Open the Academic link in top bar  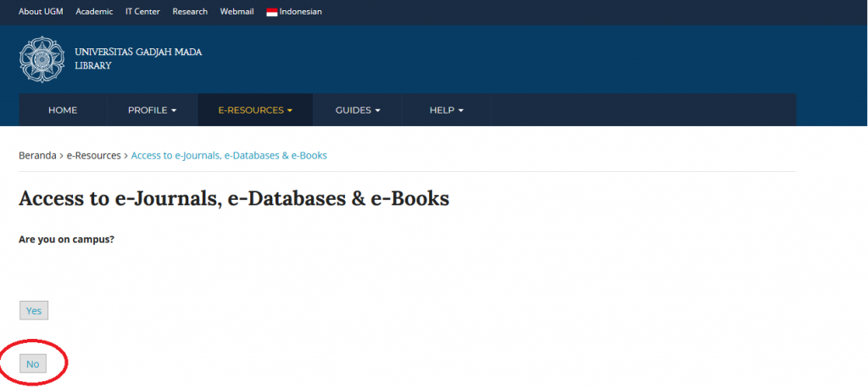pyautogui.click(x=94, y=12)
